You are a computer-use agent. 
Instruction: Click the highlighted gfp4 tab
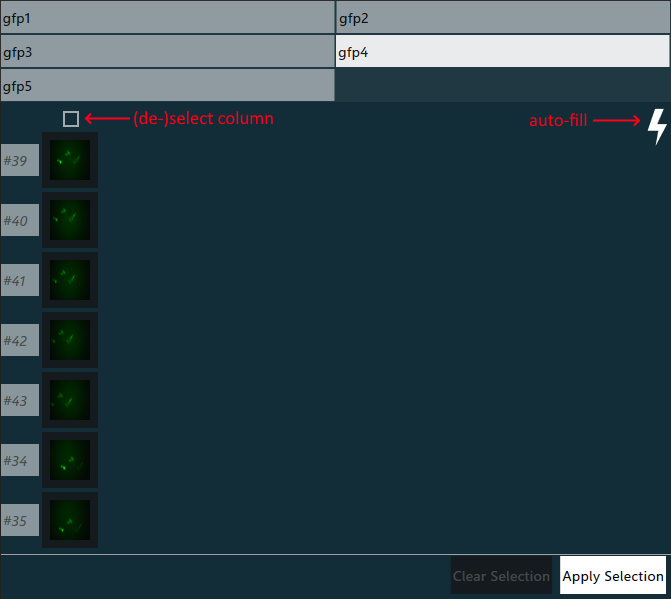pyautogui.click(x=503, y=51)
